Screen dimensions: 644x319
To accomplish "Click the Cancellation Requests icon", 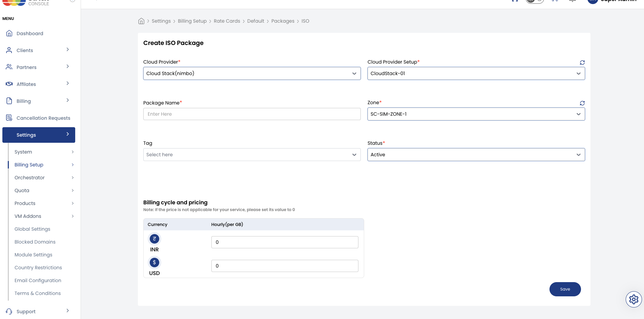I will click(x=9, y=118).
